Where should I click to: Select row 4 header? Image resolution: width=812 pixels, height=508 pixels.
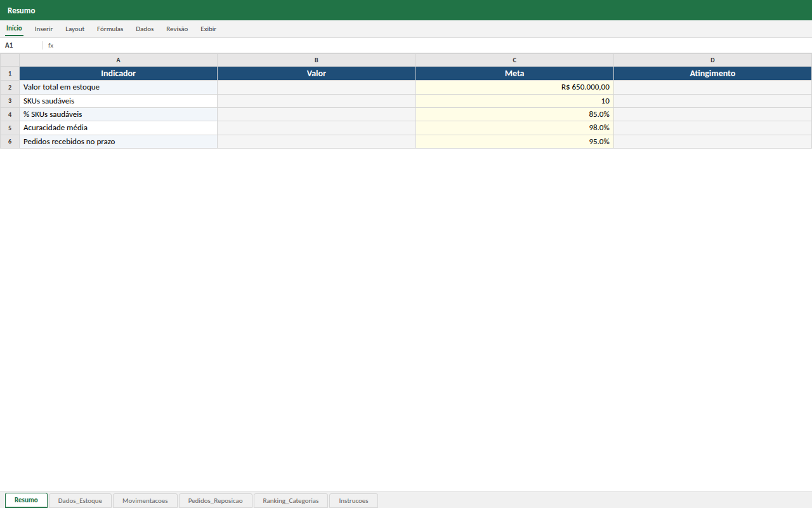(10, 114)
